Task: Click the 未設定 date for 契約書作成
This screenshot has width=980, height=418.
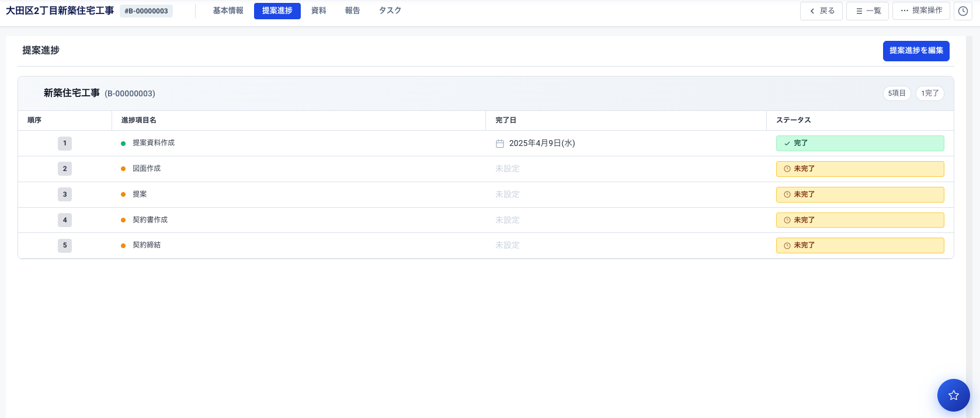Action: coord(508,220)
